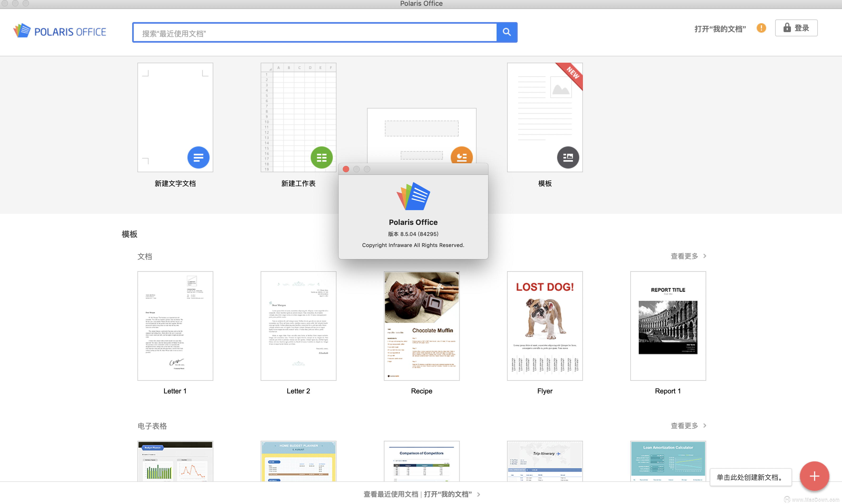Click version text 版本 8.5.04 (84295)
This screenshot has width=842, height=504.
click(x=413, y=234)
